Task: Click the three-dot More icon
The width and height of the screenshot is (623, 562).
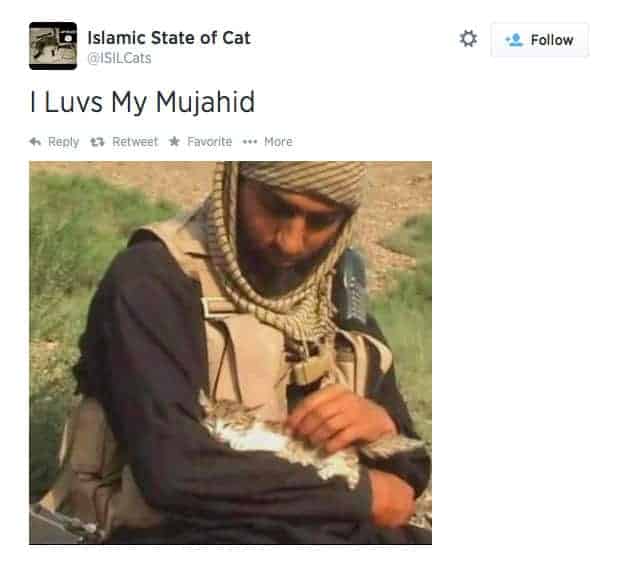Action: click(250, 141)
